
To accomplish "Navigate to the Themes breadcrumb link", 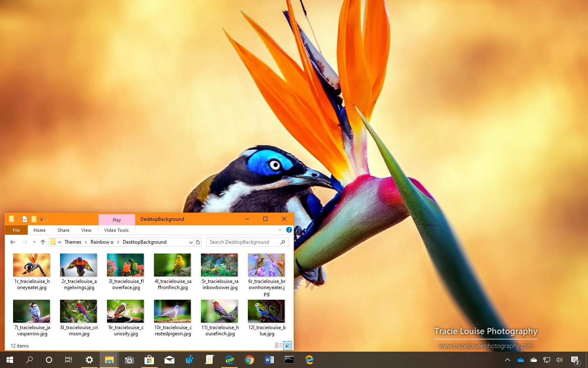I will 73,242.
